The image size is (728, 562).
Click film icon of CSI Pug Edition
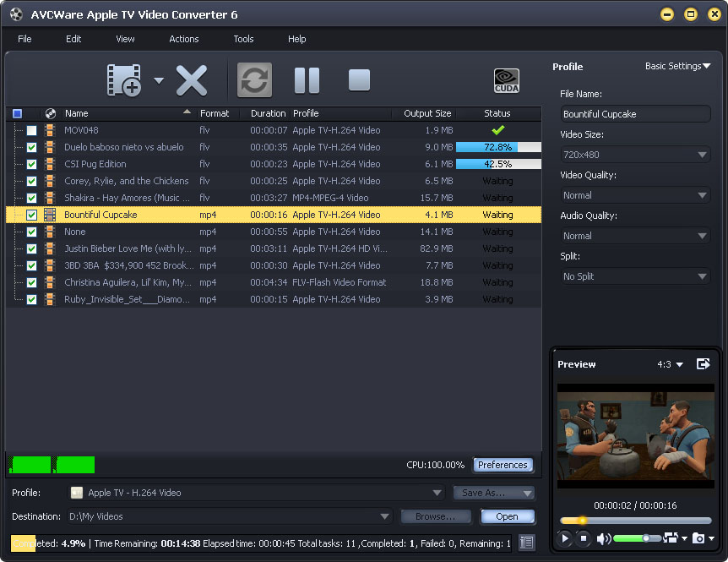50,164
